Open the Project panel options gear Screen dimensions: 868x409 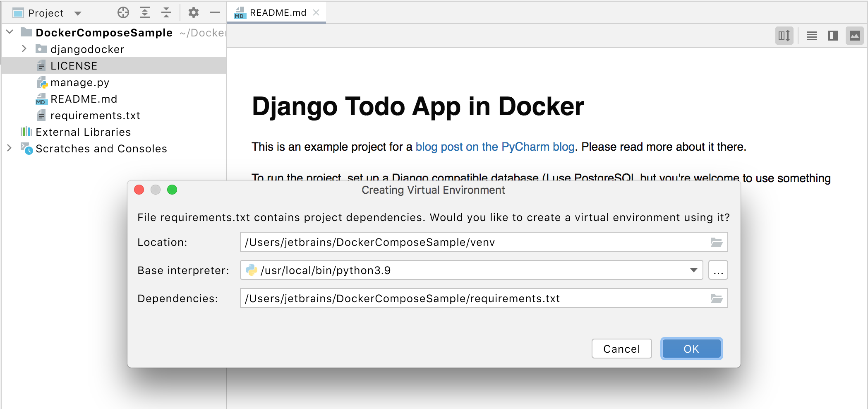click(x=193, y=12)
